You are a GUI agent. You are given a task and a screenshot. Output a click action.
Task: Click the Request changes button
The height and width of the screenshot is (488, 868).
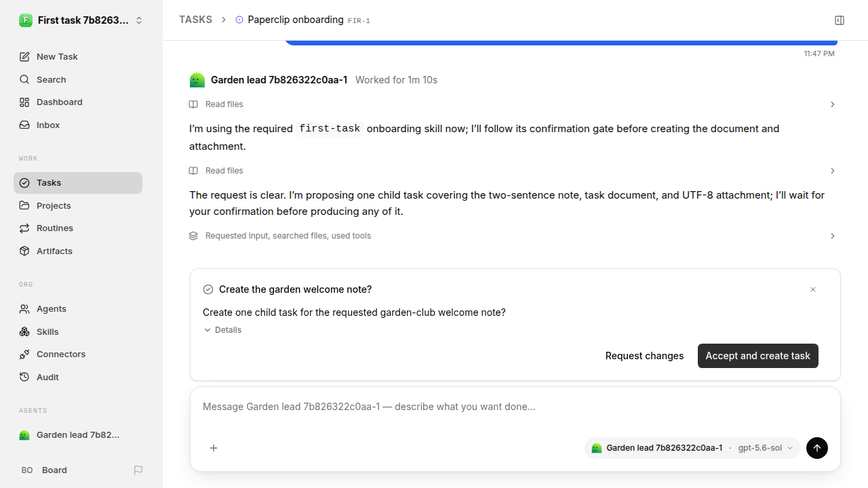[x=644, y=356]
